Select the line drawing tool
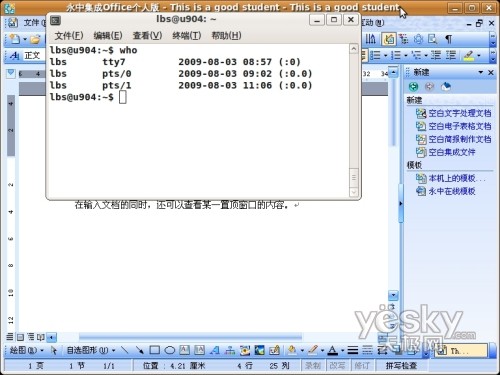This screenshot has height=375, width=500. tap(125, 350)
